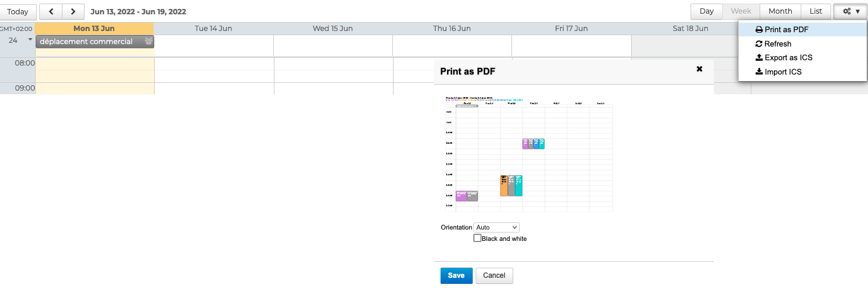Click the printer icon for Print as PDF
868x288 pixels.
tap(758, 30)
